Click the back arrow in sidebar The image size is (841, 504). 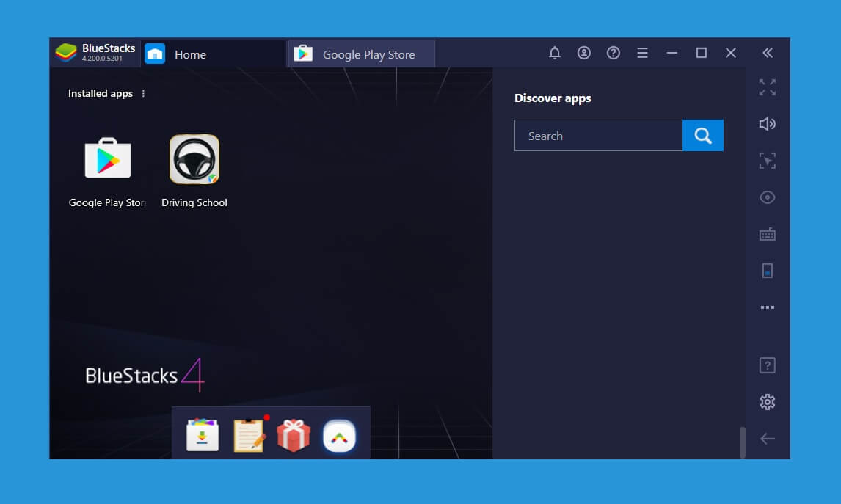[768, 439]
